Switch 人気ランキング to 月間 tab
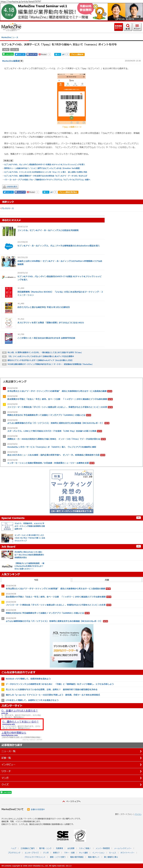This screenshot has height=868, width=143. point(107,580)
